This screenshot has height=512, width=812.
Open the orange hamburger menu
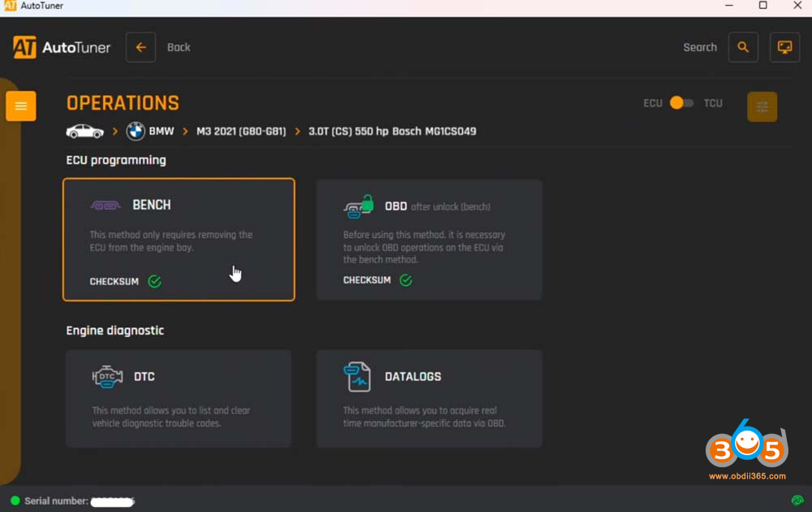click(x=21, y=106)
